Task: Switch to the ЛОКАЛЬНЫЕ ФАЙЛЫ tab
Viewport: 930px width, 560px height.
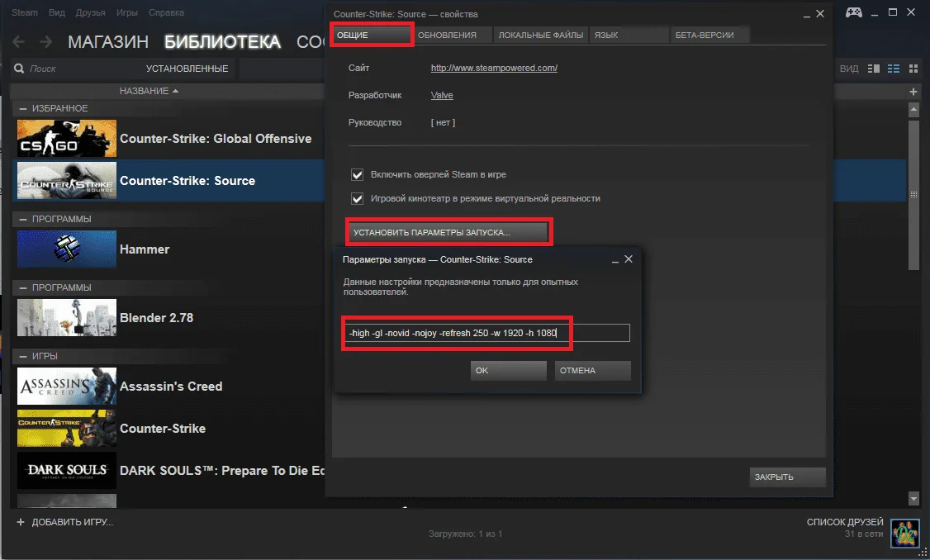Action: click(540, 36)
